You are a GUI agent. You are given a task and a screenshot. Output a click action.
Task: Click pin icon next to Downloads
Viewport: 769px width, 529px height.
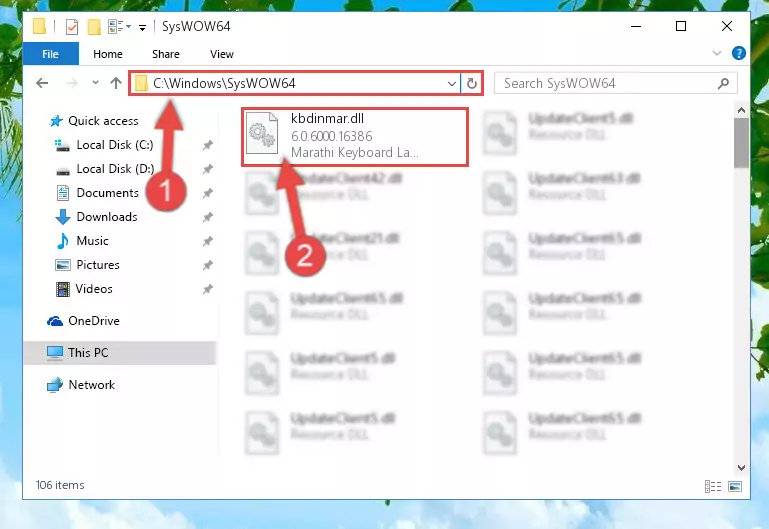point(208,217)
